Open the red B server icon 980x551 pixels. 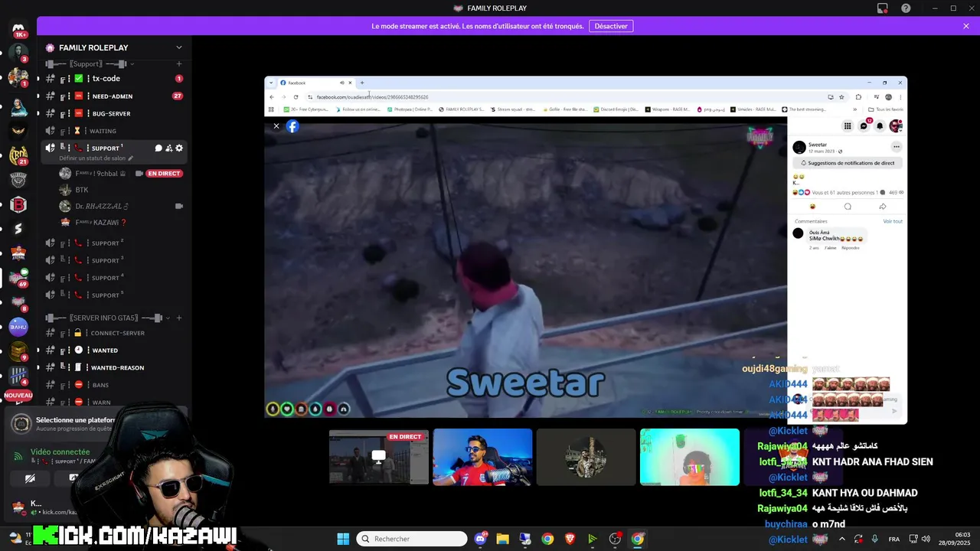coord(18,204)
